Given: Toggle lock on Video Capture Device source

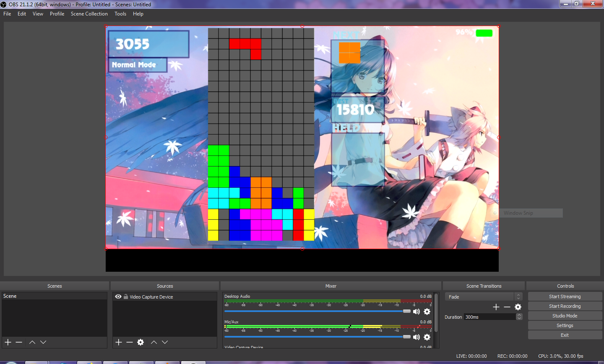Looking at the screenshot, I should [126, 296].
